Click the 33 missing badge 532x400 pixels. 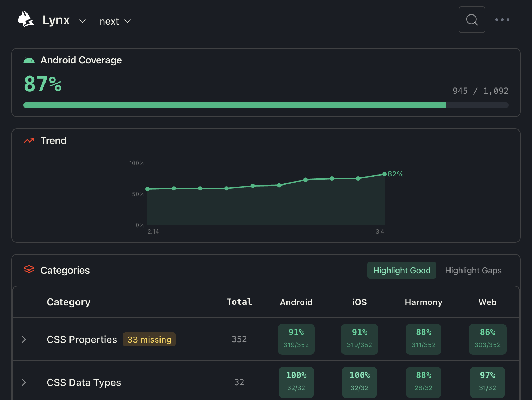(x=149, y=339)
